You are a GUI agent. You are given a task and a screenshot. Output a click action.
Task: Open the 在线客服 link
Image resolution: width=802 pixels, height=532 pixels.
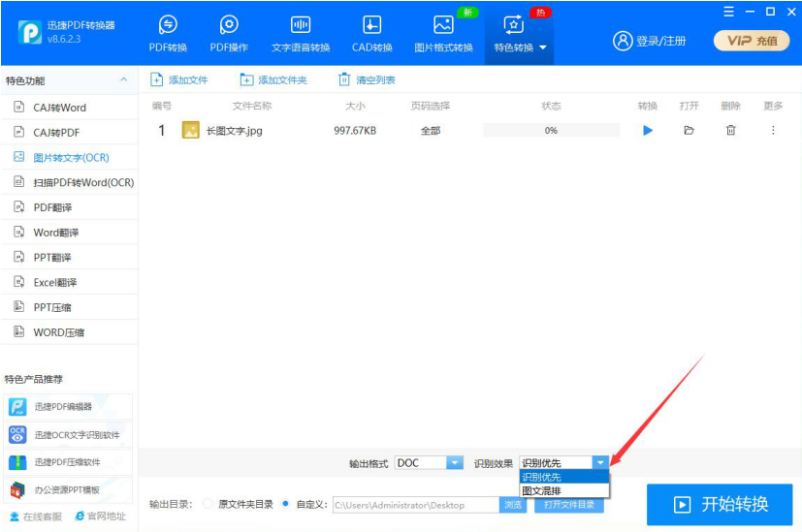pos(36,516)
